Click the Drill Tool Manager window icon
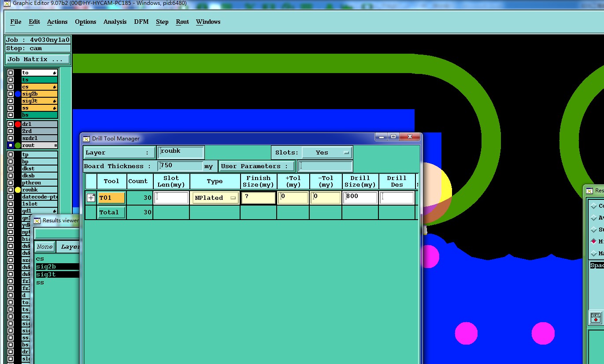The height and width of the screenshot is (364, 604). tap(86, 139)
